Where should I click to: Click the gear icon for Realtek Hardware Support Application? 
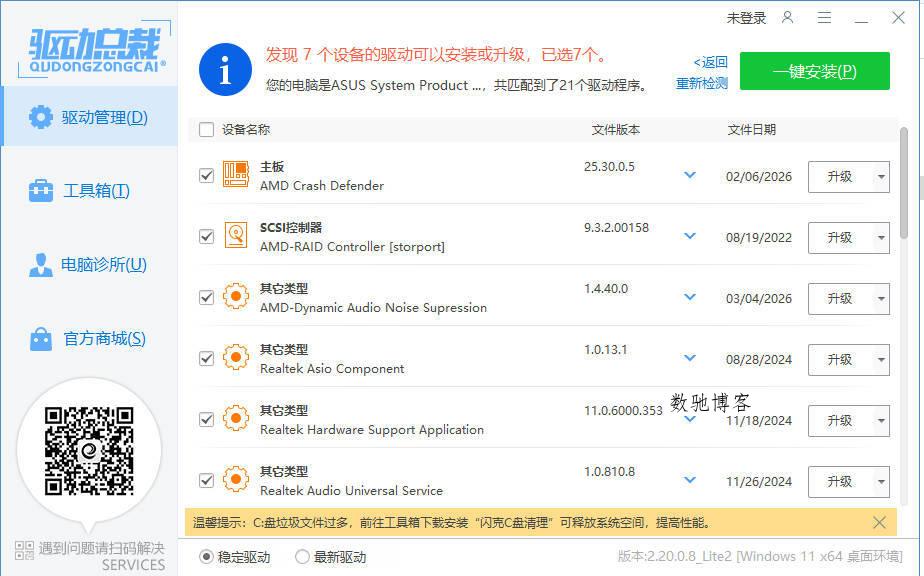pos(236,419)
